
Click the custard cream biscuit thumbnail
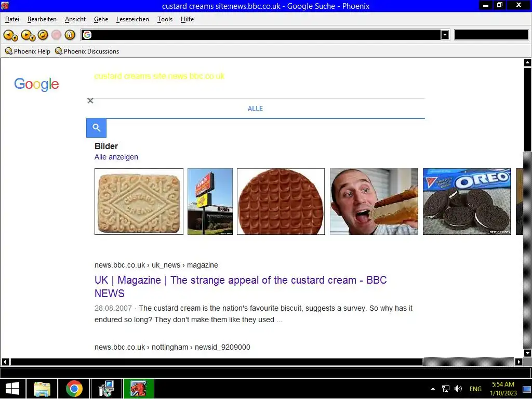(139, 202)
